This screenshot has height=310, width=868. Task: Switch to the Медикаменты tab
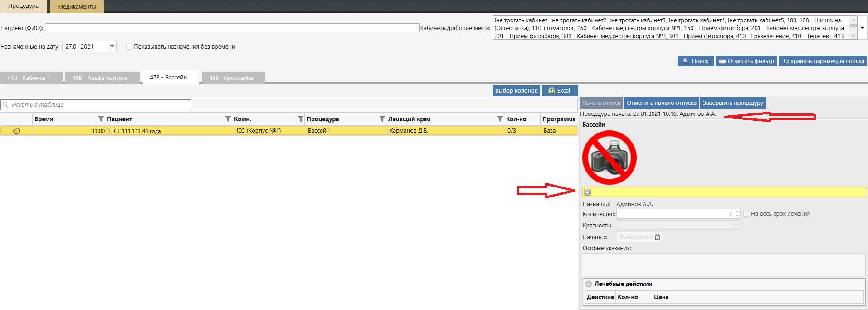pyautogui.click(x=77, y=7)
